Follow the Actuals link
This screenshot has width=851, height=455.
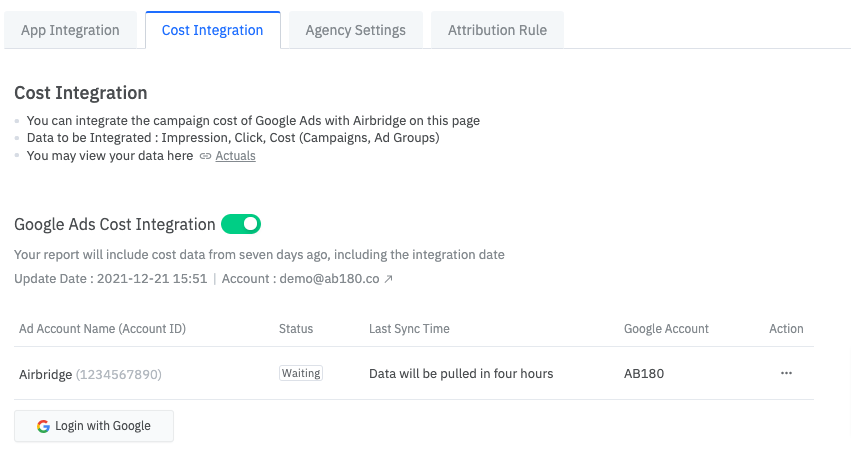pos(235,156)
